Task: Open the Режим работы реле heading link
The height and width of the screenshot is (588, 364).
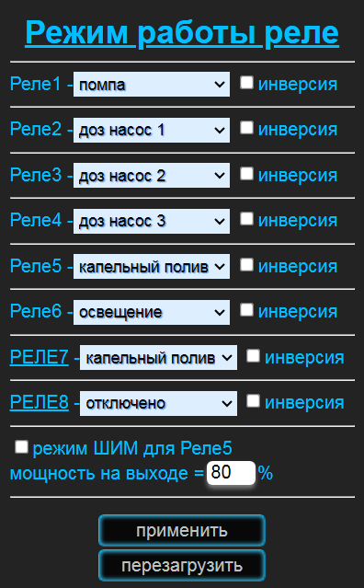Action: tap(182, 33)
